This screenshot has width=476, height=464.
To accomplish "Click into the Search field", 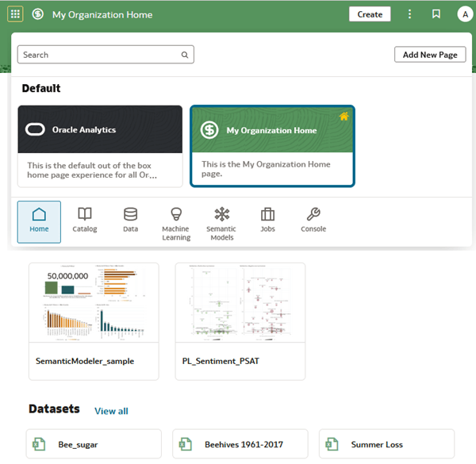I will (106, 55).
